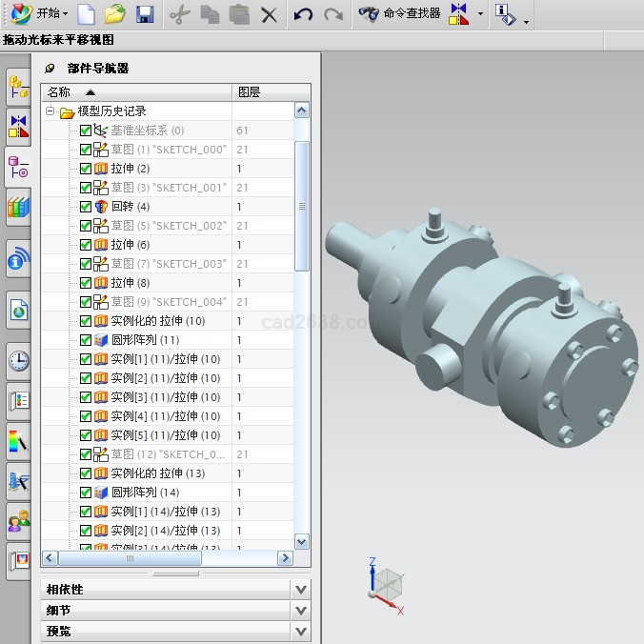Click the Delete (X) toolbar icon

coord(270,14)
